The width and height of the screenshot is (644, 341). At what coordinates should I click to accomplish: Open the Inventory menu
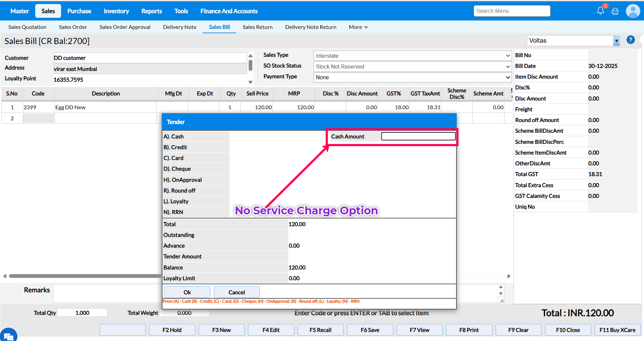pos(116,11)
